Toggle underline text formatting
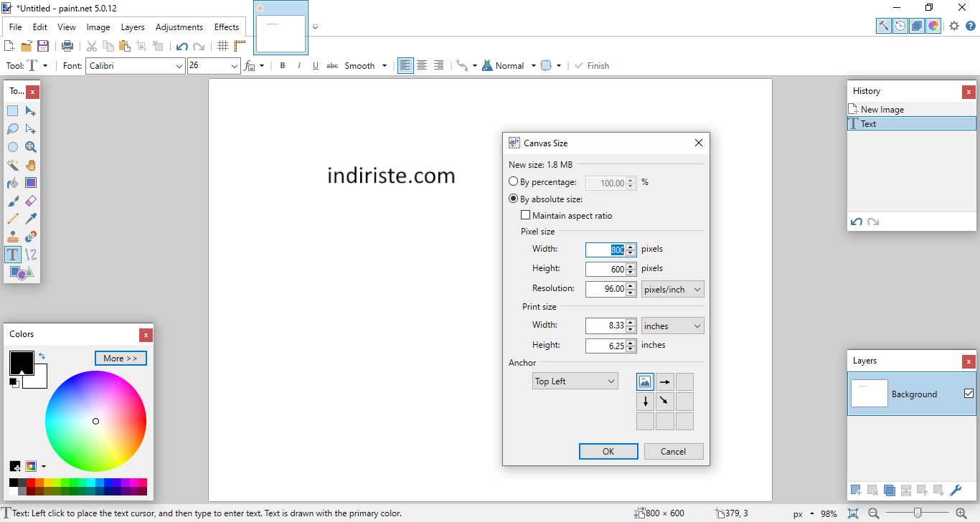980x522 pixels. point(316,65)
